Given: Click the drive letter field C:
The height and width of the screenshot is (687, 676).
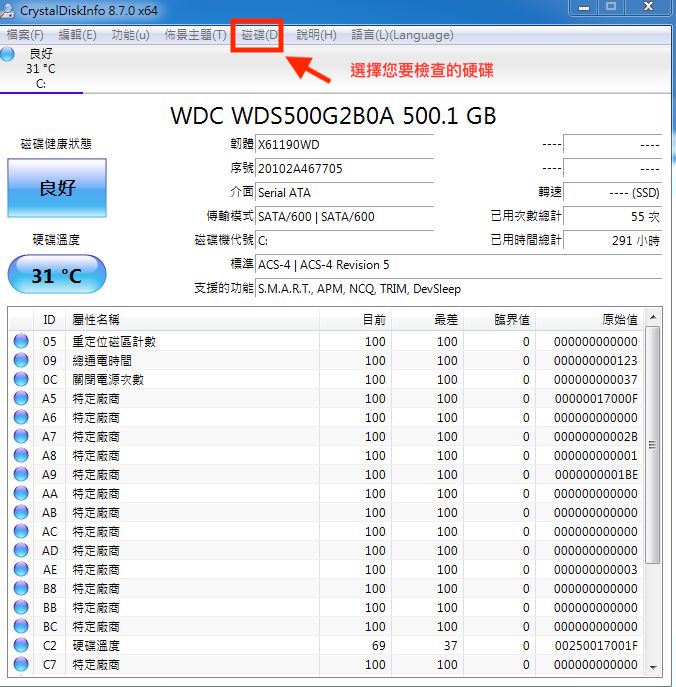Looking at the screenshot, I should coord(344,241).
